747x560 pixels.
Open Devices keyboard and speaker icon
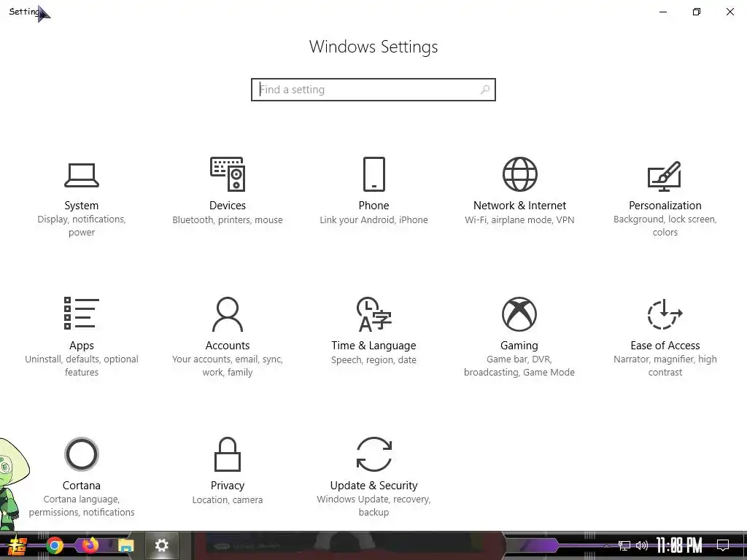coord(228,174)
